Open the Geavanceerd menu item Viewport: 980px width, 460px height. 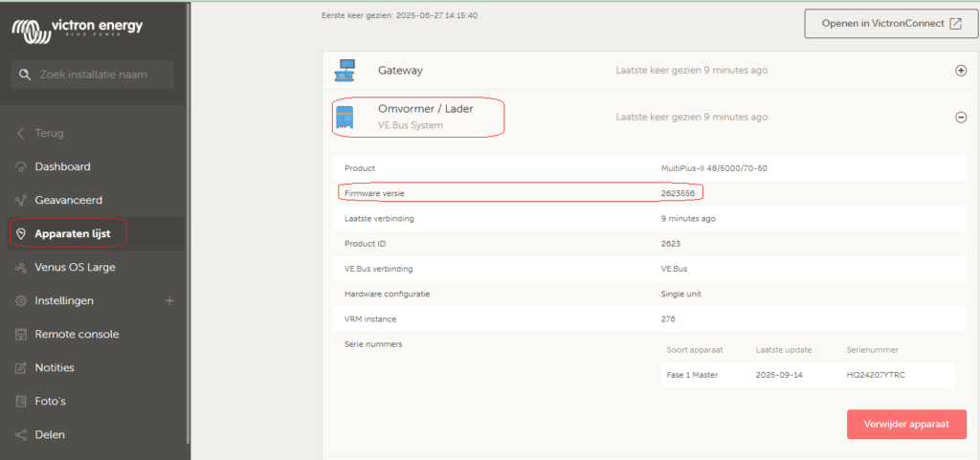coord(68,201)
